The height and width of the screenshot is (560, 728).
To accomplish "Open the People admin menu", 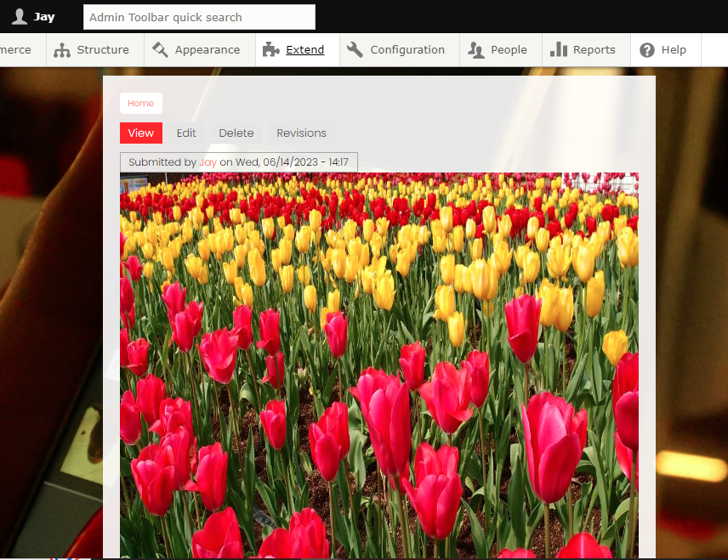I will click(x=501, y=49).
